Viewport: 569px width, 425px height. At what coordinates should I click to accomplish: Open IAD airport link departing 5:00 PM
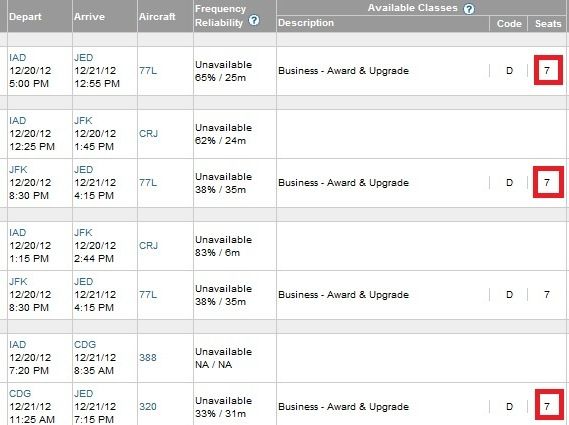[17, 57]
